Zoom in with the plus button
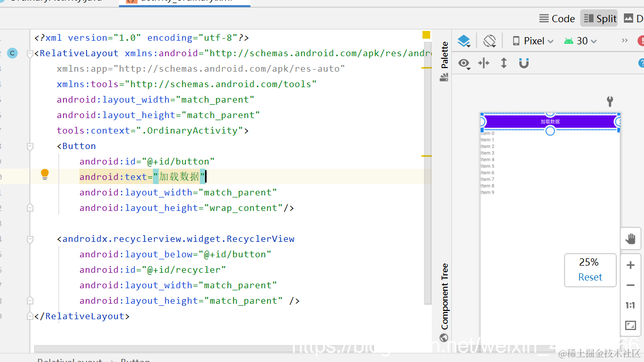 coord(631,265)
